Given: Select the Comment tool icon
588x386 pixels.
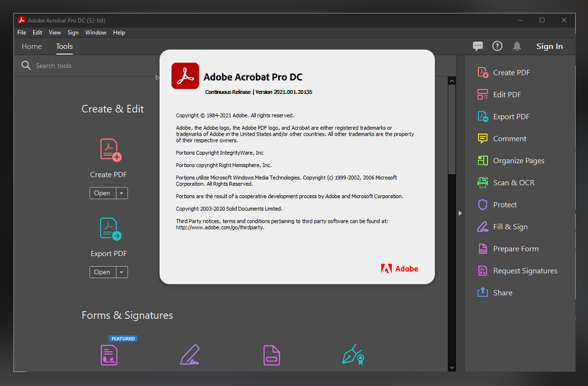Looking at the screenshot, I should (482, 138).
